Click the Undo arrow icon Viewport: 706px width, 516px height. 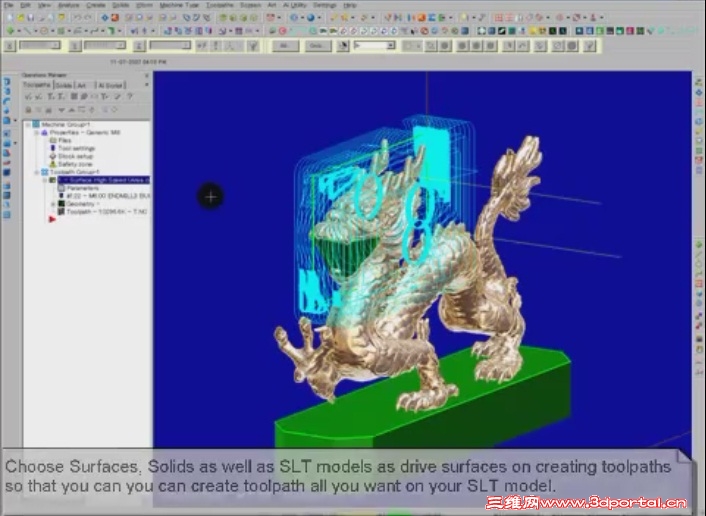(77, 18)
